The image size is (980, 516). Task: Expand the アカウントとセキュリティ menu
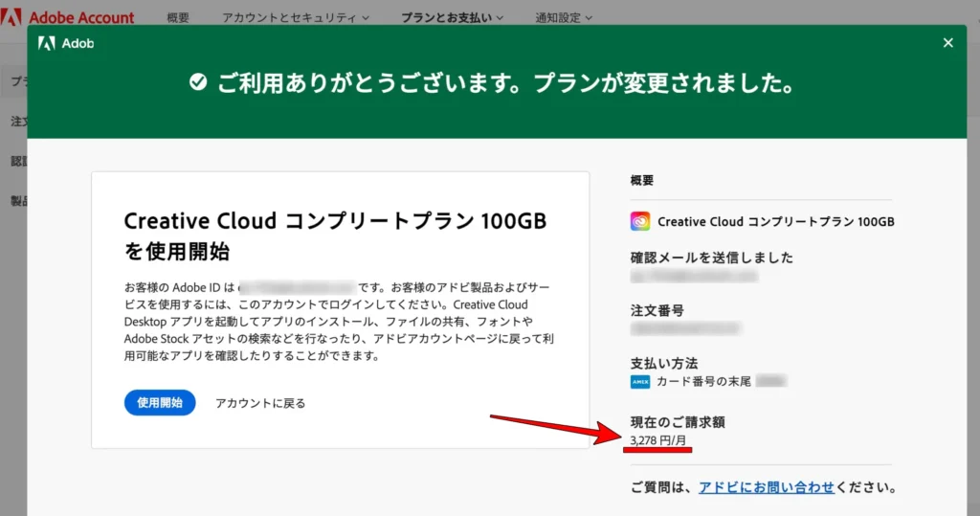click(296, 17)
